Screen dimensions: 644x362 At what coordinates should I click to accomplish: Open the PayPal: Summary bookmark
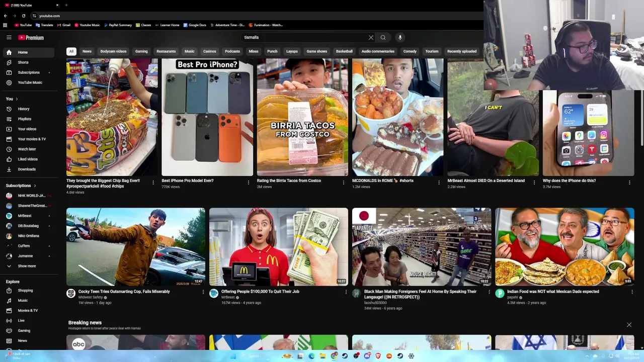pyautogui.click(x=118, y=25)
